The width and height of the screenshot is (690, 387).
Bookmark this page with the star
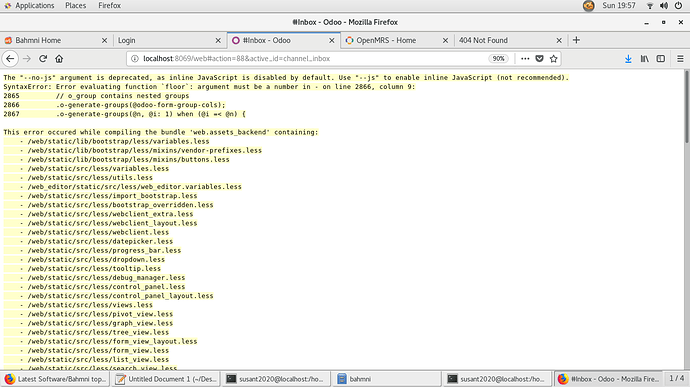554,59
